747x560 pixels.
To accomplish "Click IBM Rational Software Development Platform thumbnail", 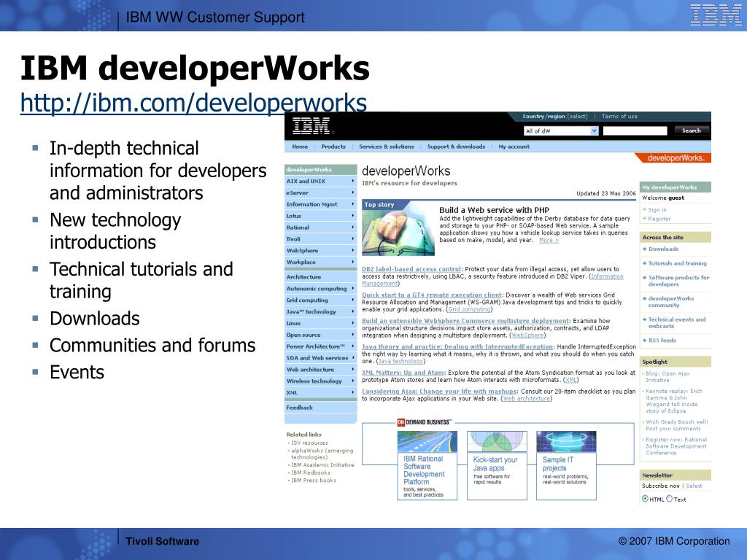I will (x=427, y=442).
